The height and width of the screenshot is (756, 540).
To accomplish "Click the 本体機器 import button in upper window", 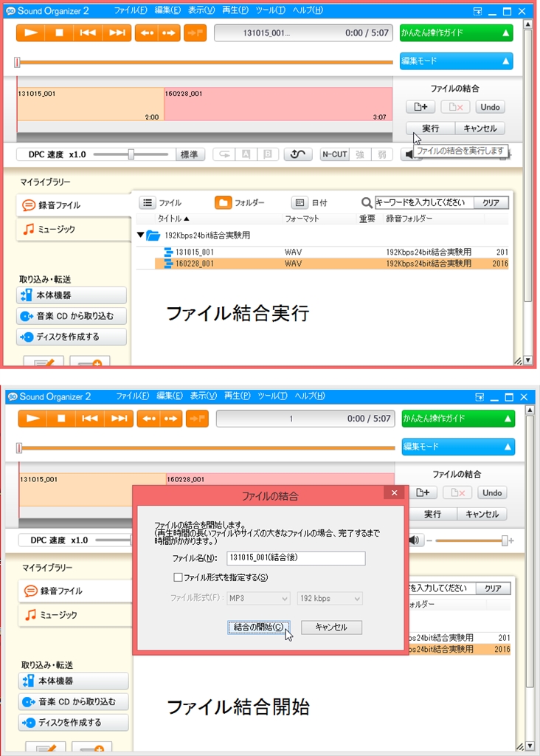I will [x=72, y=295].
